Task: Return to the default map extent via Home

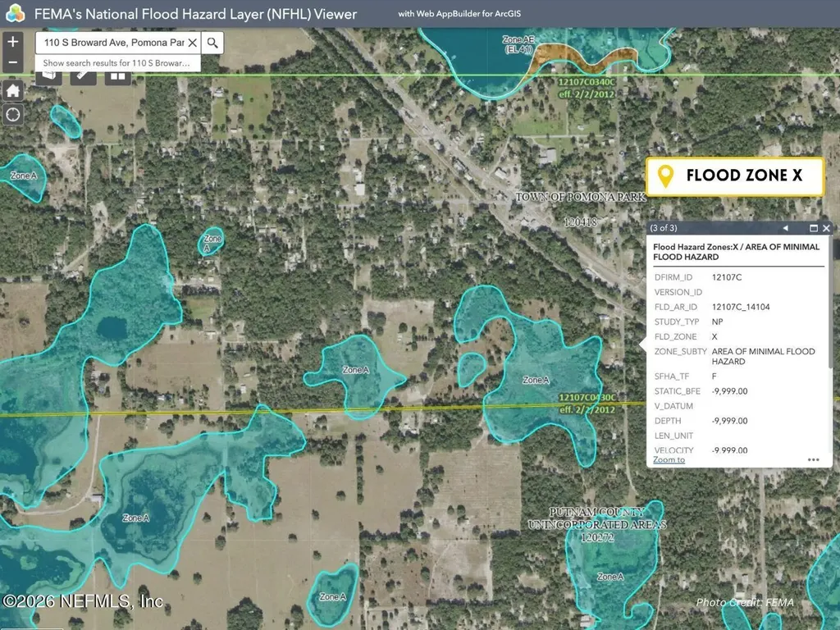Action: (13, 90)
